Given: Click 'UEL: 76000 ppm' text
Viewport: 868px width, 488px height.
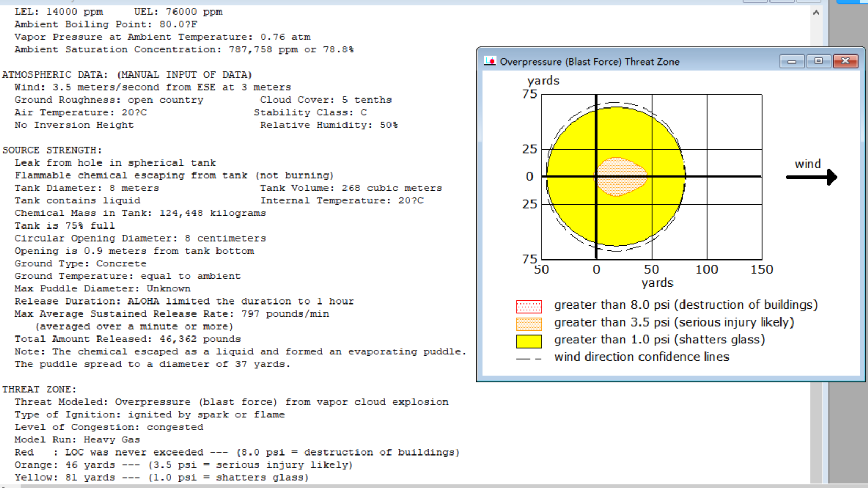Looking at the screenshot, I should point(178,12).
